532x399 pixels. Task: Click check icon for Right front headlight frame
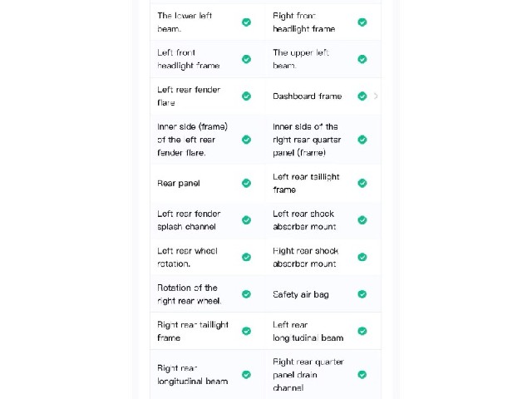[x=362, y=22]
